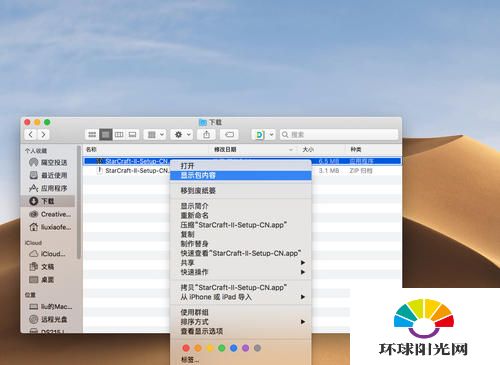Apply the purple tag color
This screenshot has width=500, height=365.
(x=245, y=348)
